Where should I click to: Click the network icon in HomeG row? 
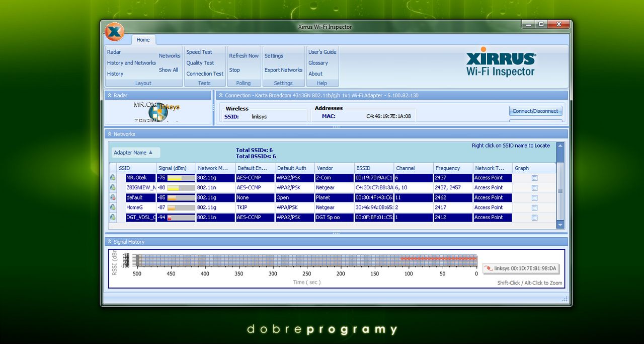click(113, 208)
